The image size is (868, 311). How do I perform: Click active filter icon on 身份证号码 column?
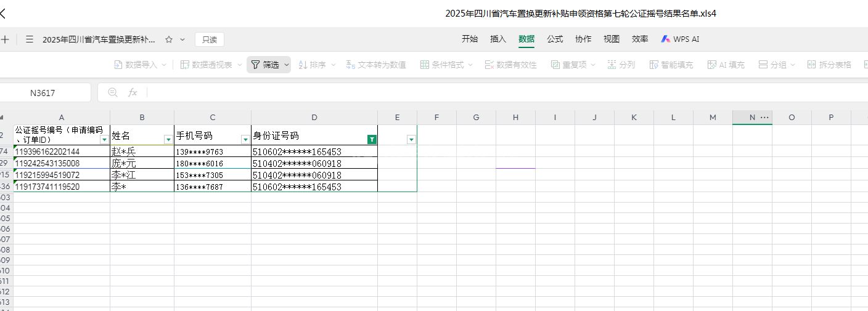click(371, 140)
